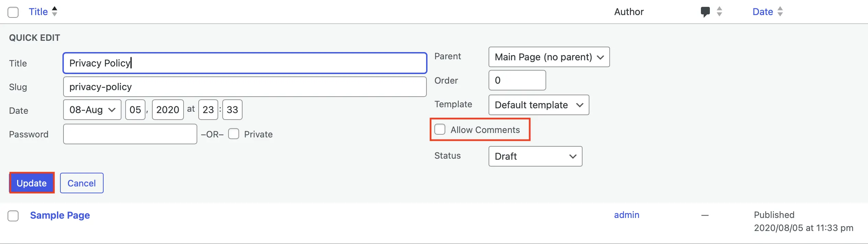
Task: Enable the Allow Comments checkbox
Action: [439, 129]
